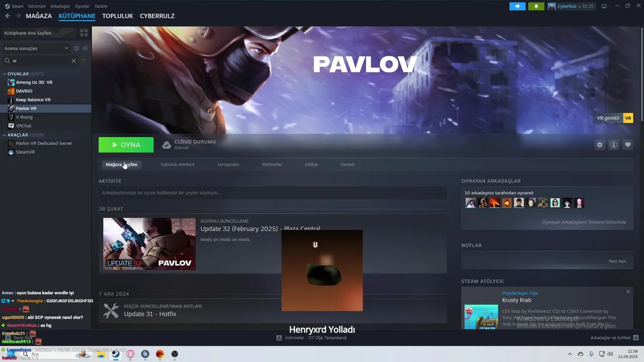Clear the 'vr' search text

pos(73,61)
